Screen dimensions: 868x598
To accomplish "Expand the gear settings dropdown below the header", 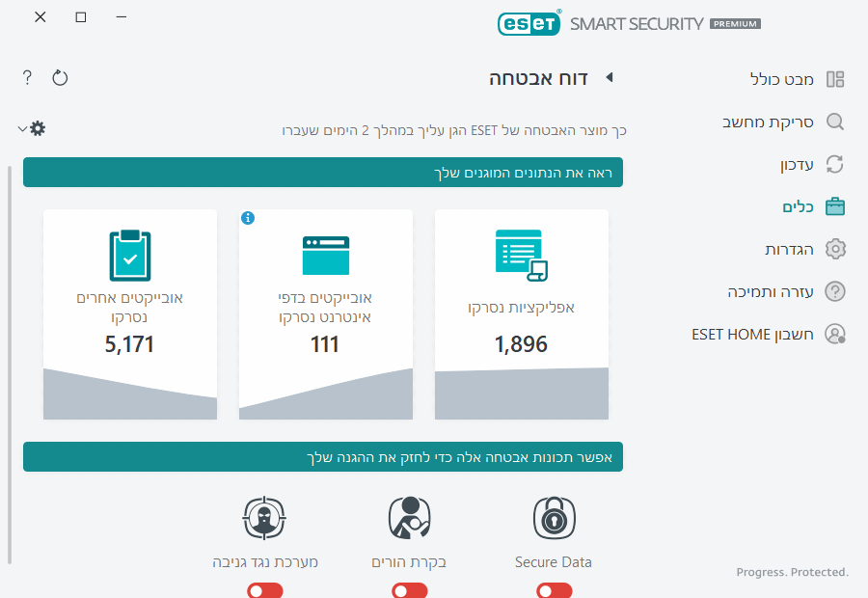I will pos(30,126).
